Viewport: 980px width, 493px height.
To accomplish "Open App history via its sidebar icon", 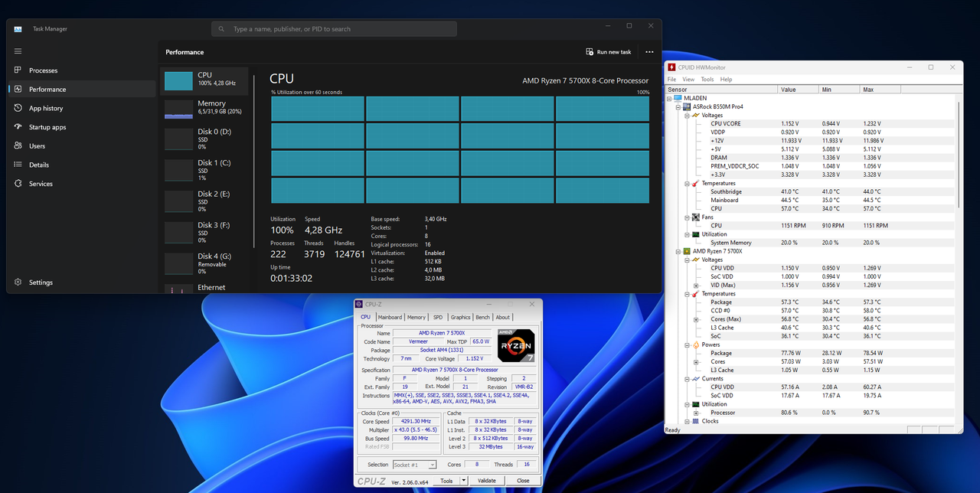I will 18,108.
